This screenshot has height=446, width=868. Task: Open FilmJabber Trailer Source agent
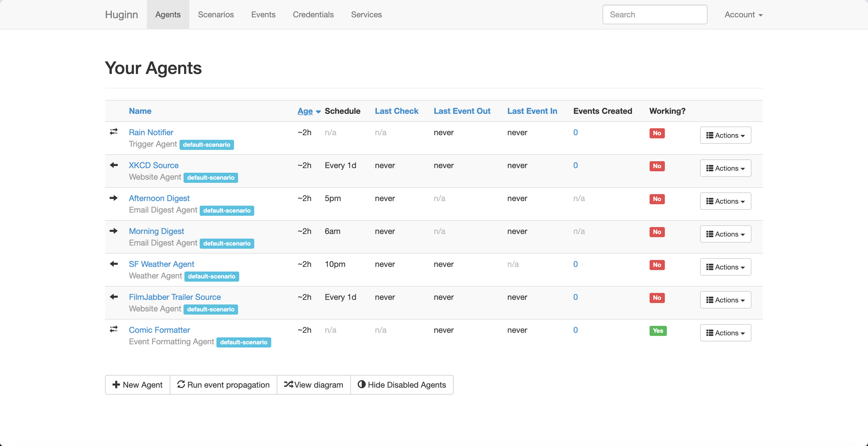(x=175, y=297)
